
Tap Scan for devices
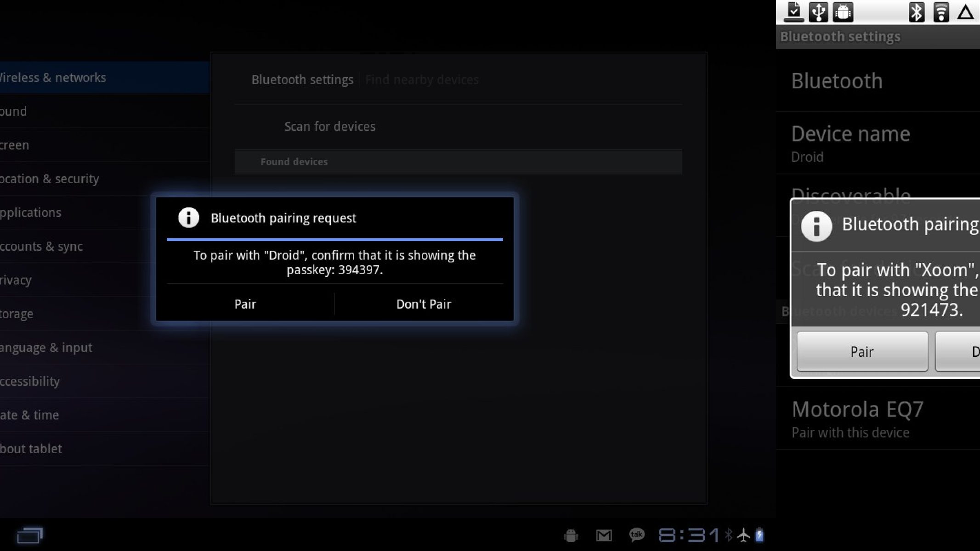point(330,127)
